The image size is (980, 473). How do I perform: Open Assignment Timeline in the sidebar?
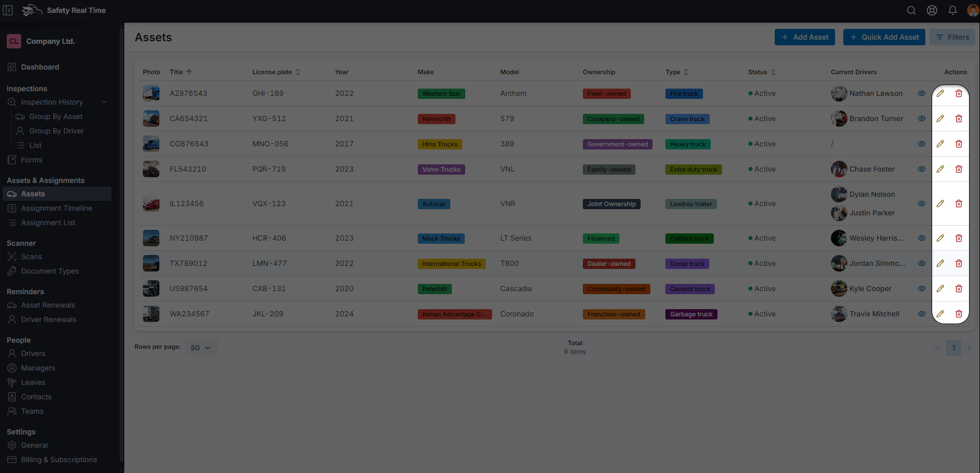(x=56, y=208)
